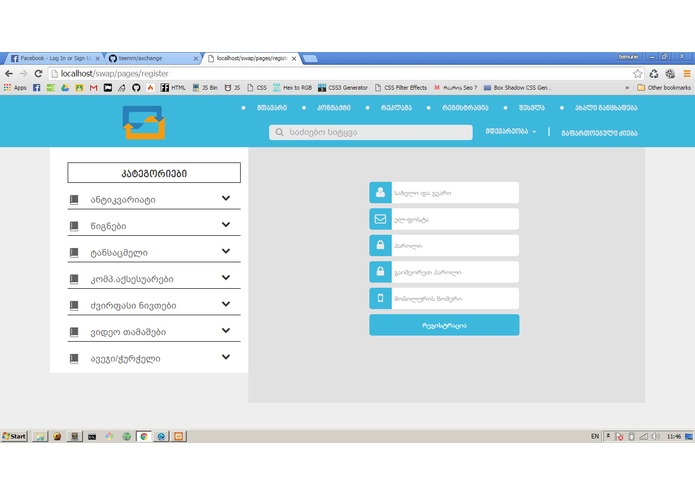
Task: Focus the საძიებო სიტყვა search field
Action: [371, 132]
